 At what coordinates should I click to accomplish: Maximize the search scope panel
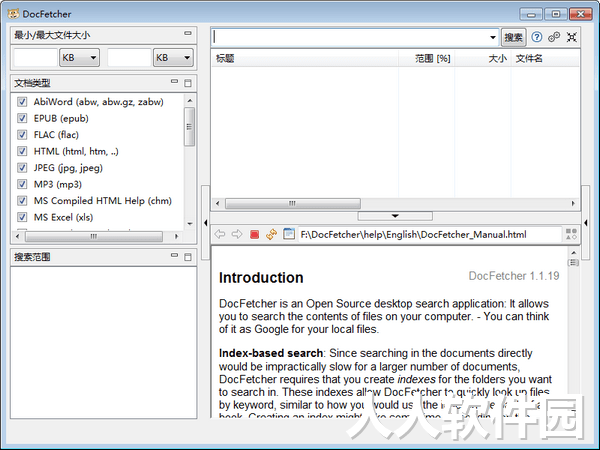[x=188, y=257]
